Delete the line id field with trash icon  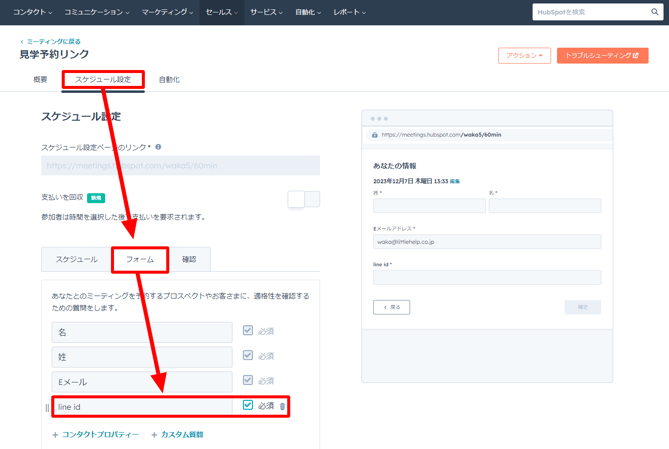point(283,407)
